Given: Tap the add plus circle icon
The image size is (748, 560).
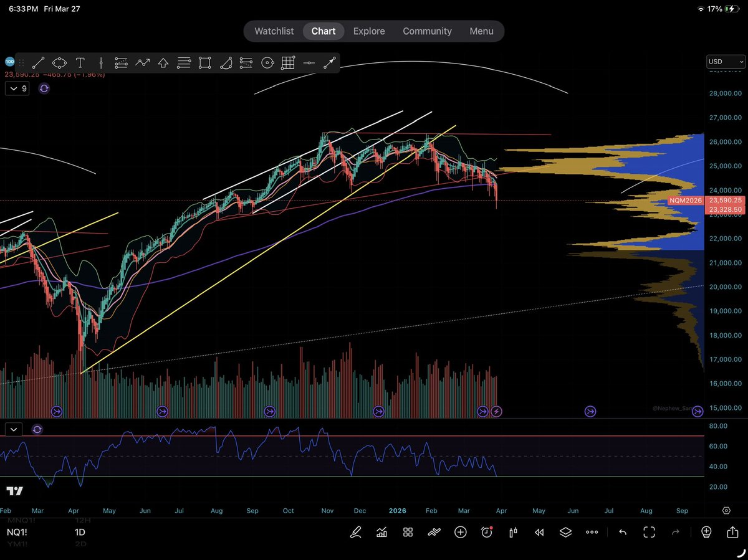Looking at the screenshot, I should coord(460,532).
